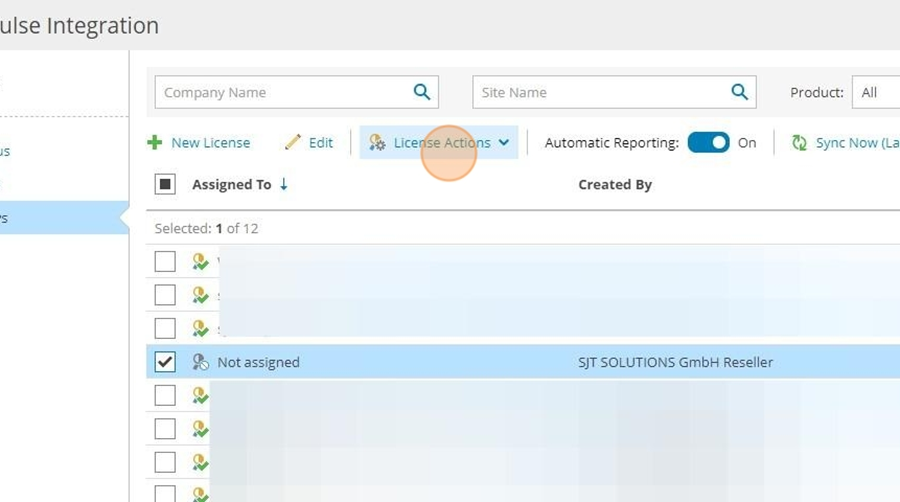The image size is (900, 502).
Task: Click Sync Now link
Action: pos(858,143)
